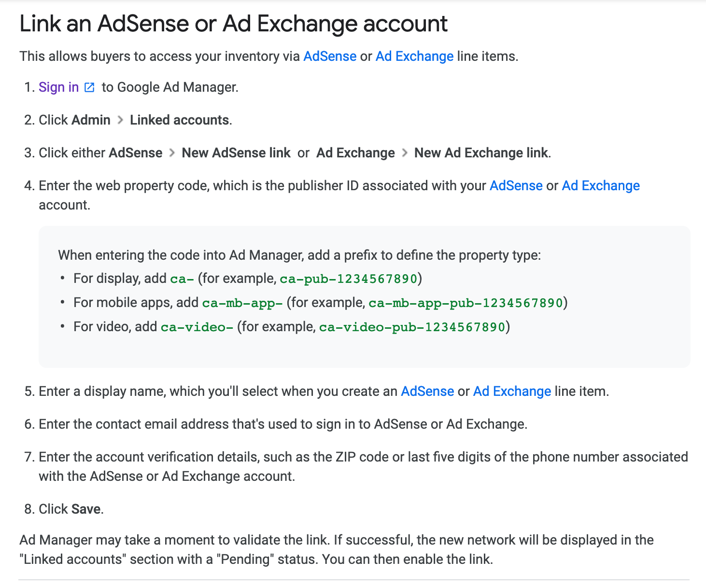Click the bold Save text in step 8
706x588 pixels.
(86, 509)
